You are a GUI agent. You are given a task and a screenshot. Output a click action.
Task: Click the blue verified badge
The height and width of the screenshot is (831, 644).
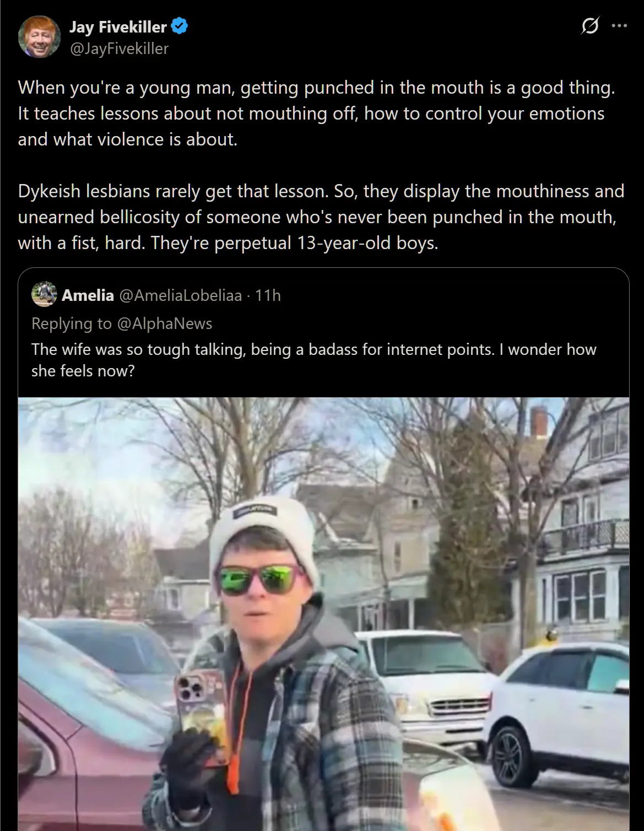(x=180, y=26)
